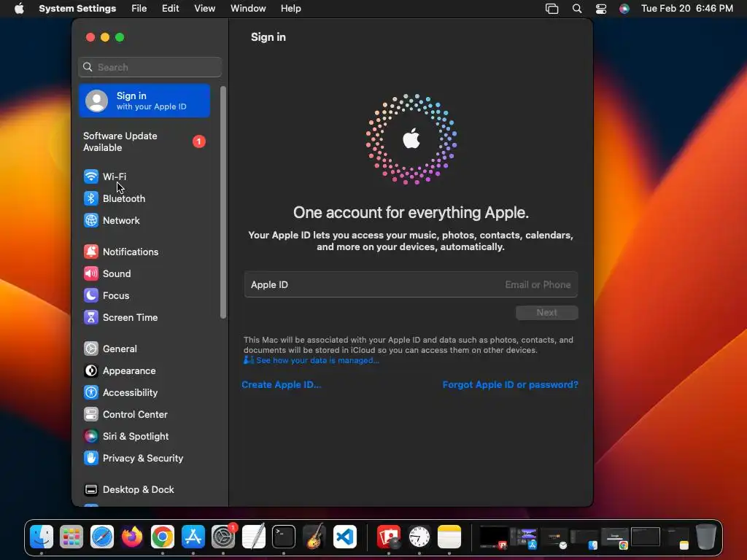Restore minimized Chrome window in Dock
This screenshot has height=560, width=747.
point(615,537)
